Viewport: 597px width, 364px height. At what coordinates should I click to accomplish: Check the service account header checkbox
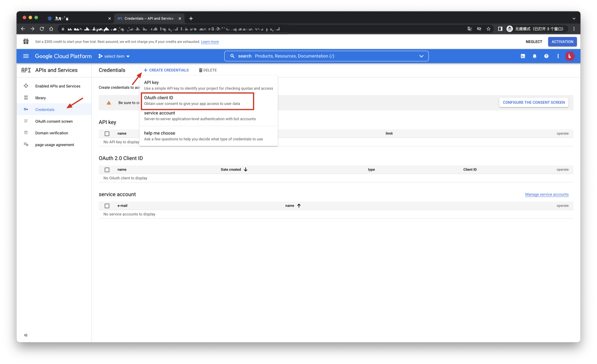pos(107,206)
